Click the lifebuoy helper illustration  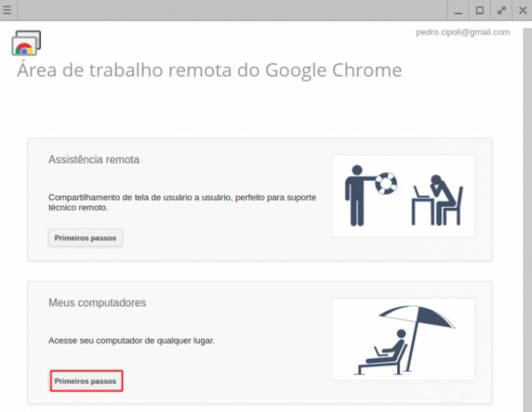point(403,196)
